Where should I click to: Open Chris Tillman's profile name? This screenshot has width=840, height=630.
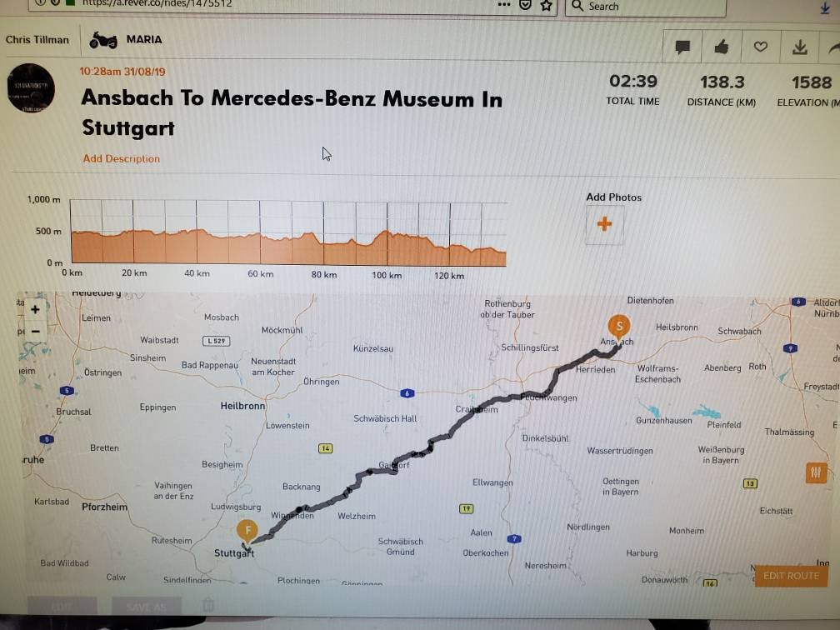37,40
